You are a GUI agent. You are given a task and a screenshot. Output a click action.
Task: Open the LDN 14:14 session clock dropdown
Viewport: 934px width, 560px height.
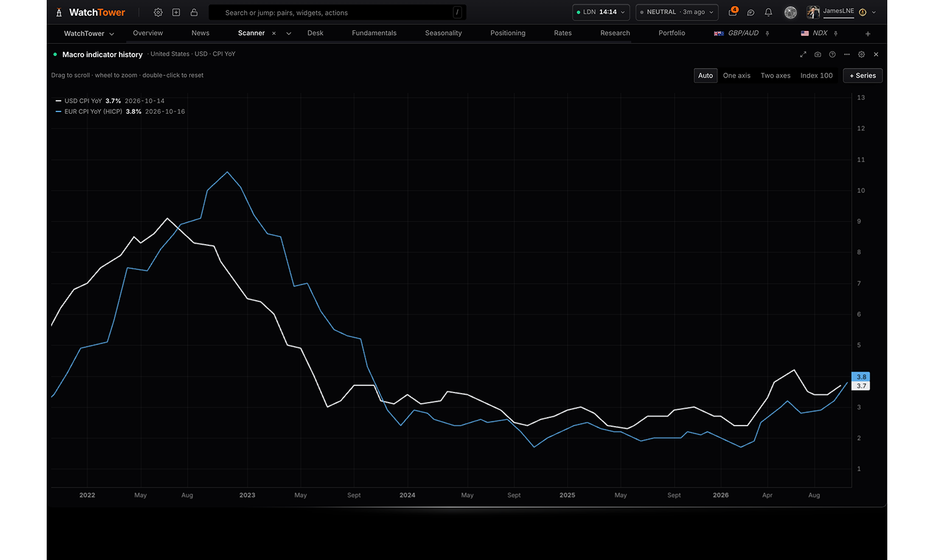pos(601,12)
